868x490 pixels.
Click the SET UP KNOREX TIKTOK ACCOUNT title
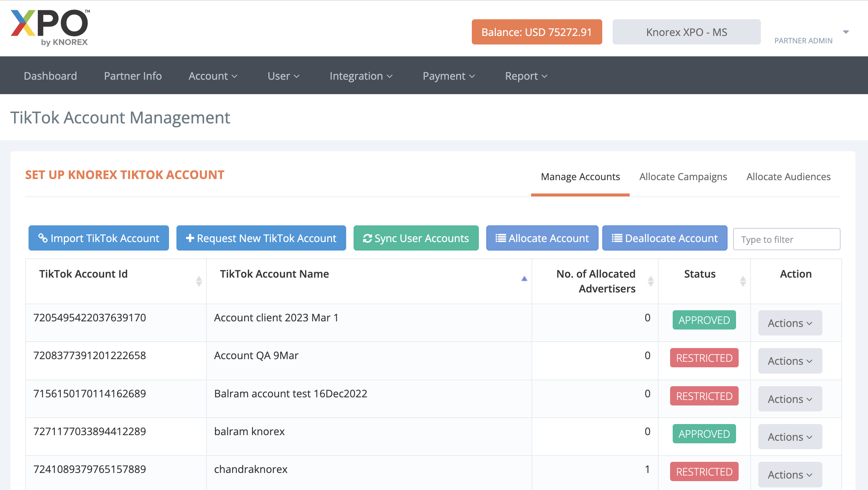(x=125, y=175)
